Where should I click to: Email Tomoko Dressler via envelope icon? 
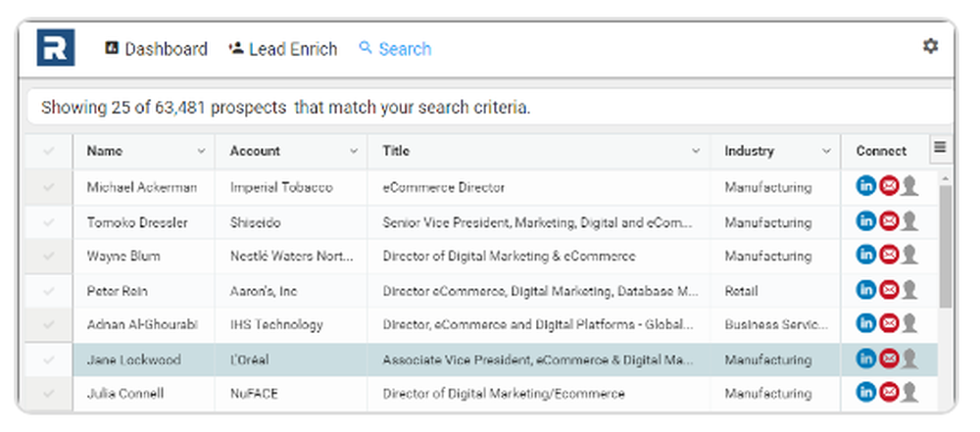click(x=889, y=221)
